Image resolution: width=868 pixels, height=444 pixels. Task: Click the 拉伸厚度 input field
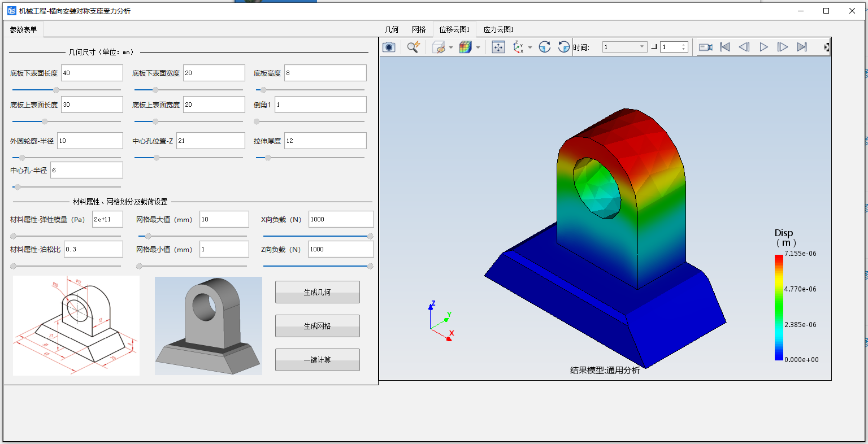tap(325, 141)
